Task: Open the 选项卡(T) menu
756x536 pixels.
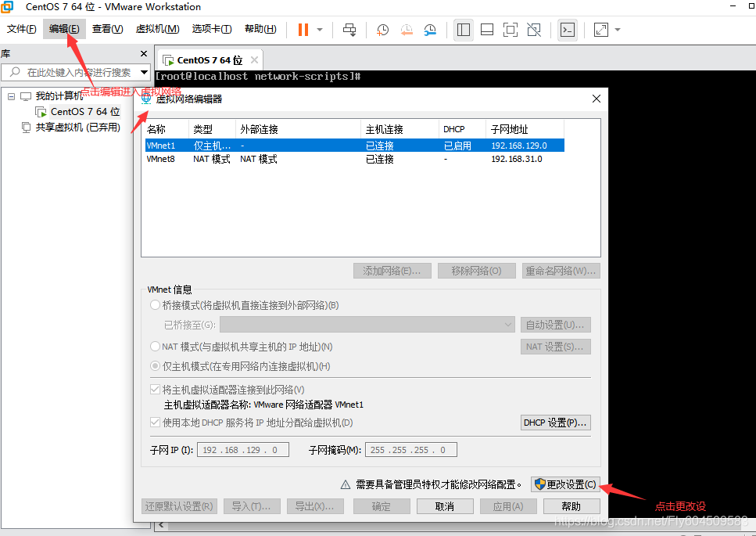Action: pyautogui.click(x=212, y=29)
